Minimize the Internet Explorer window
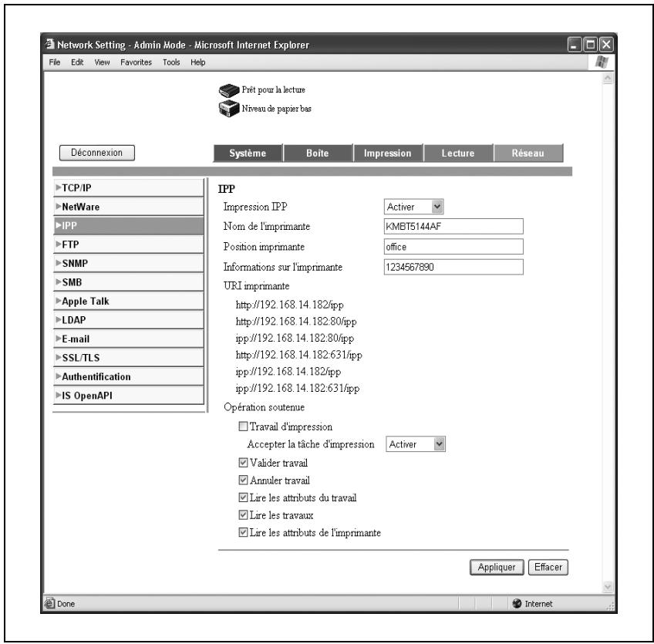 pos(575,45)
